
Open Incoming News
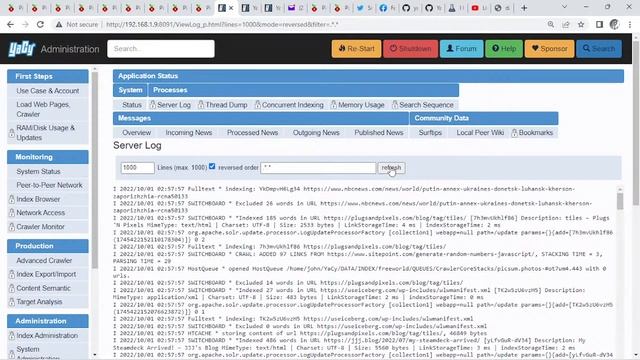point(189,133)
